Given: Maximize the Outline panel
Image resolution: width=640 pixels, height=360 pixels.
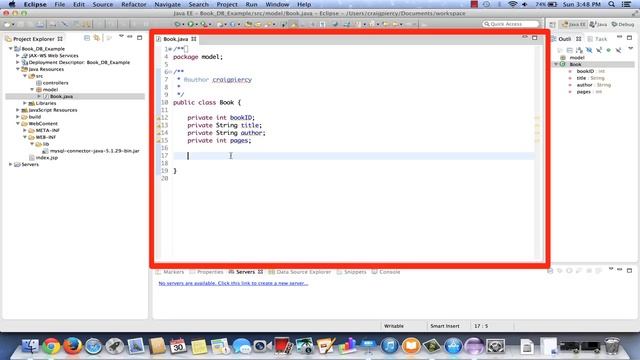Looking at the screenshot, I should [629, 38].
